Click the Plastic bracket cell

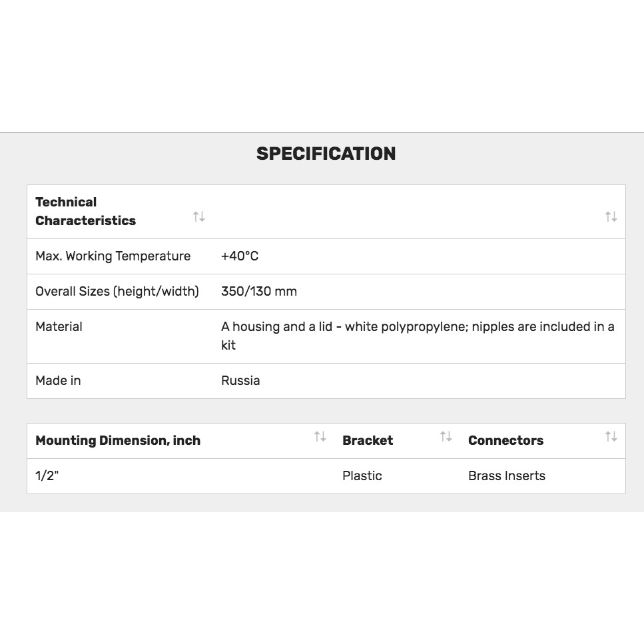click(x=362, y=476)
